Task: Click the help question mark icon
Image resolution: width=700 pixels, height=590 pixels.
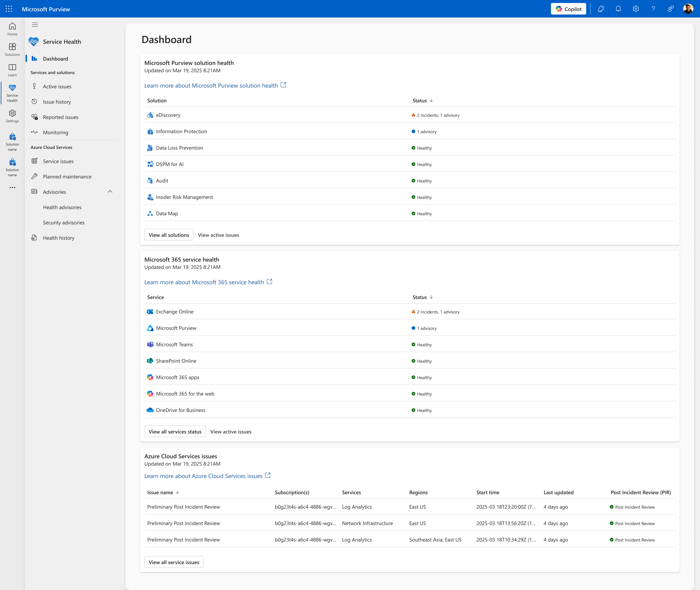Action: (x=653, y=9)
